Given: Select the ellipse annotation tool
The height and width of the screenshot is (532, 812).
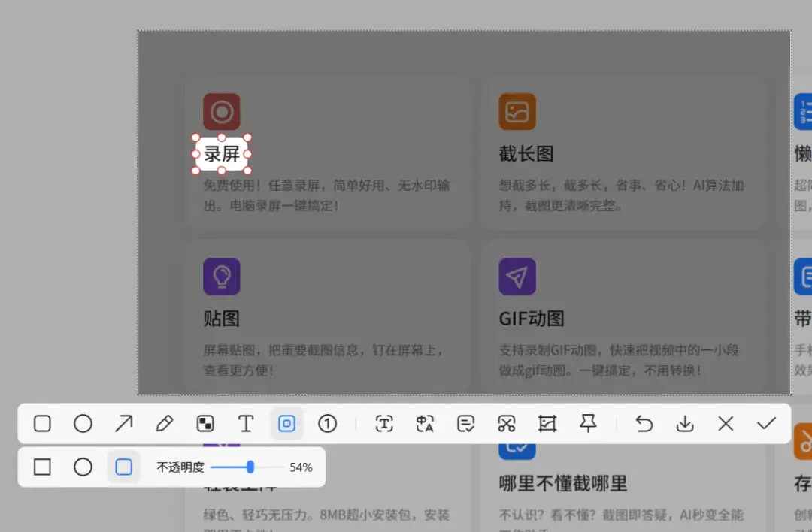Looking at the screenshot, I should [83, 424].
